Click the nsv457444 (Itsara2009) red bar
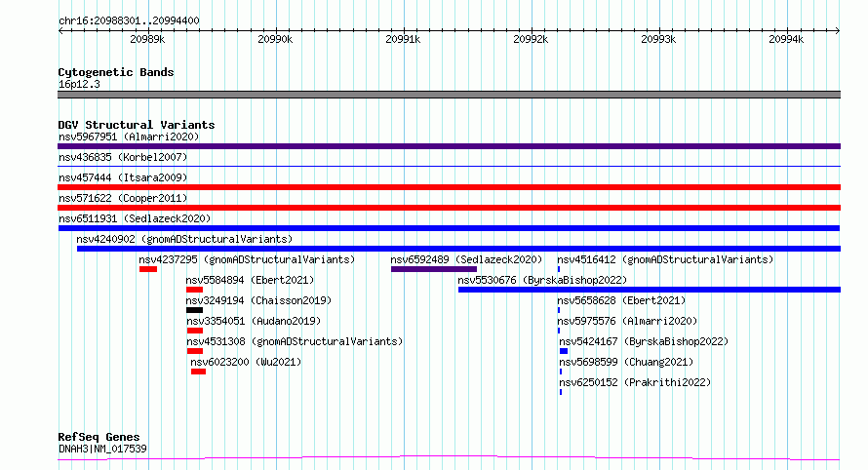The image size is (868, 470). point(449,187)
